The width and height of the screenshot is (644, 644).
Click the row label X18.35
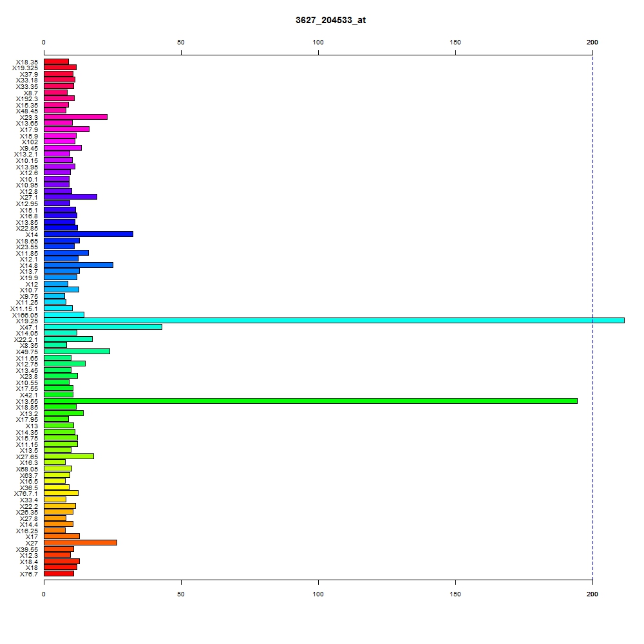tap(27, 62)
